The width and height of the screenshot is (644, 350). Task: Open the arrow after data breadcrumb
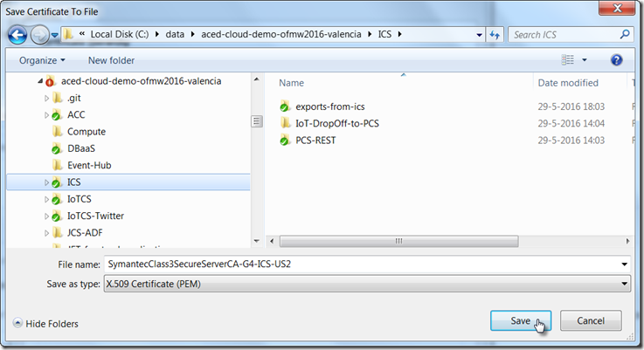pos(192,34)
